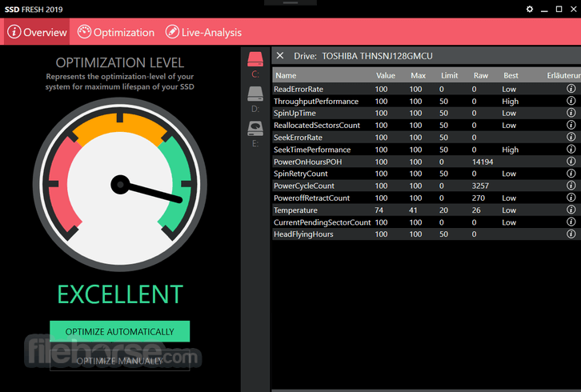This screenshot has width=581, height=392.
Task: Sort by the Name column header
Action: (x=286, y=75)
